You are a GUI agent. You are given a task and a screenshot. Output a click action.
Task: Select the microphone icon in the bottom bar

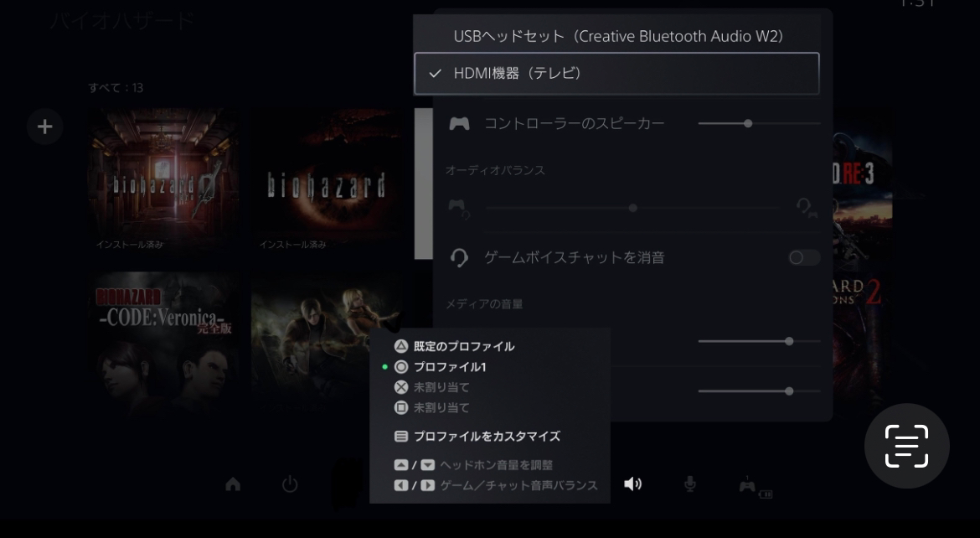[x=690, y=484]
